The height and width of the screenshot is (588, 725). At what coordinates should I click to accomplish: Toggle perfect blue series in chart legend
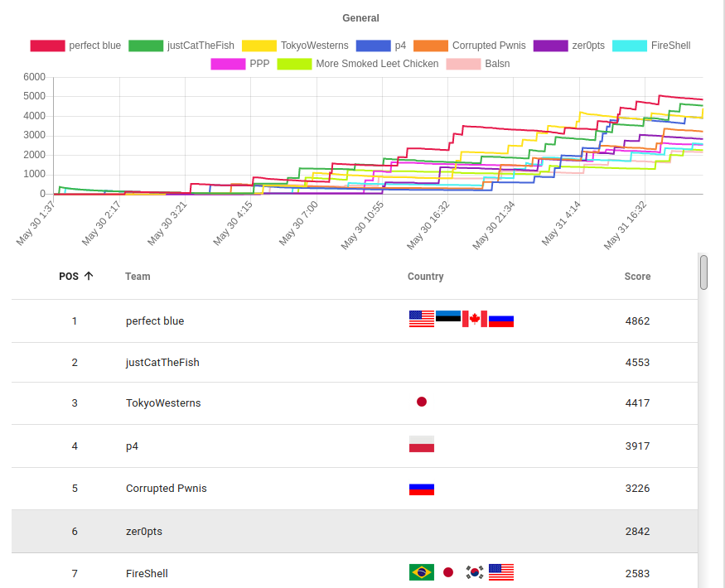pyautogui.click(x=76, y=46)
